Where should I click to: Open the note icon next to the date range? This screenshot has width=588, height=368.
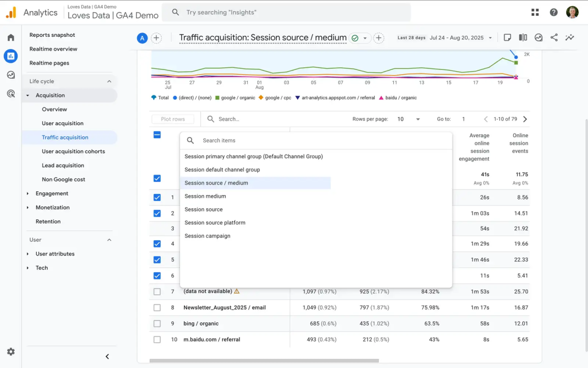[x=507, y=37]
